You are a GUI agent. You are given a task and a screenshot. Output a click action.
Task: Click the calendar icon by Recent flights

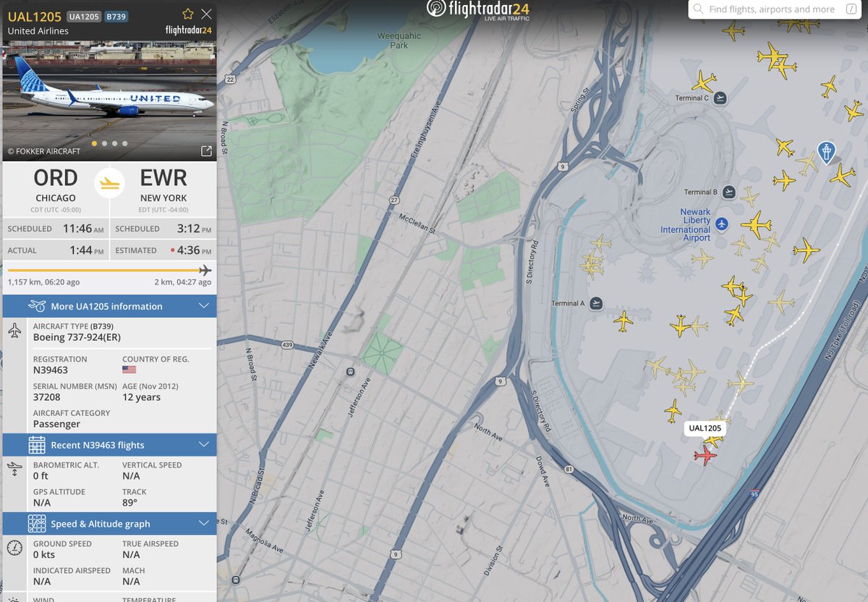(x=37, y=445)
